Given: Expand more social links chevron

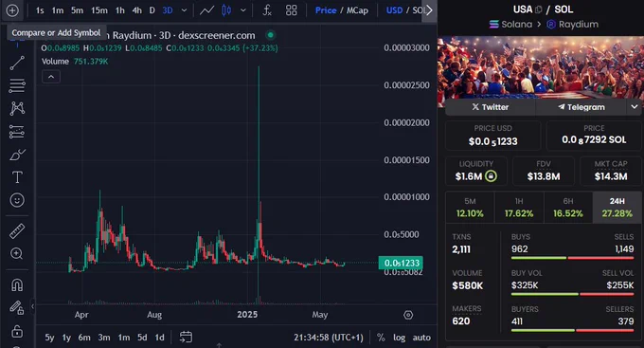Looking at the screenshot, I should (x=635, y=107).
